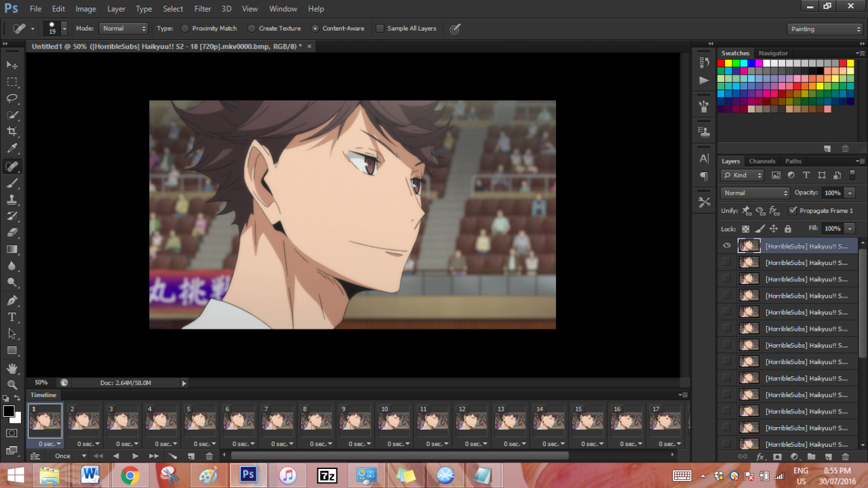
Task: Open the History panel icon
Action: (704, 62)
